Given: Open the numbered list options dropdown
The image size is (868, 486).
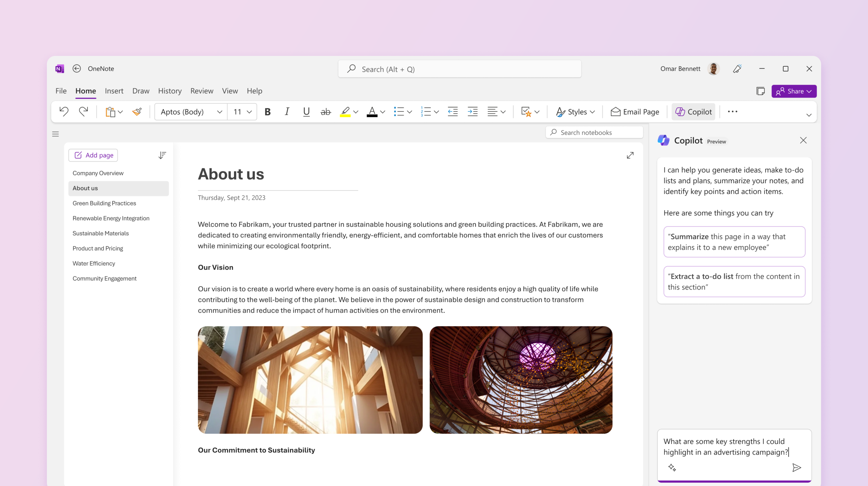Looking at the screenshot, I should coord(436,111).
